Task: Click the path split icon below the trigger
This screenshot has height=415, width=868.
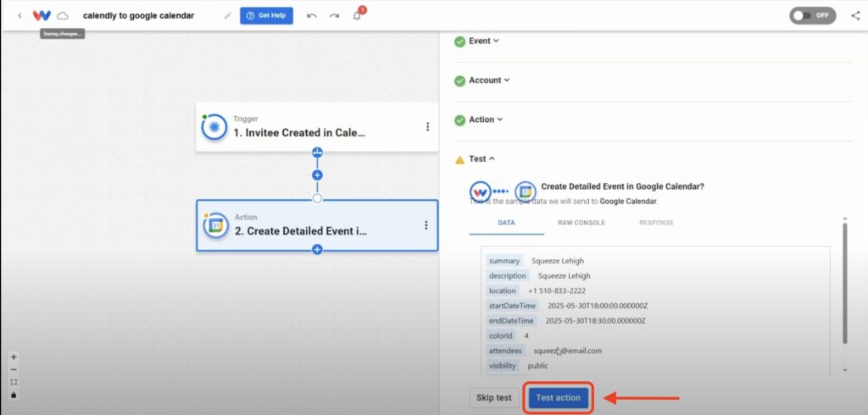Action: (x=317, y=152)
